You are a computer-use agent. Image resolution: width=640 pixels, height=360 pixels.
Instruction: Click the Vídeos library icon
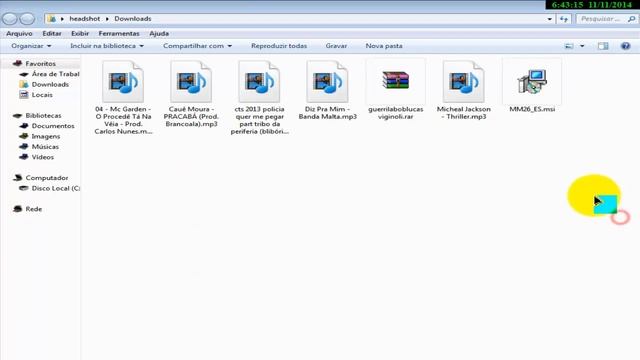point(24,157)
